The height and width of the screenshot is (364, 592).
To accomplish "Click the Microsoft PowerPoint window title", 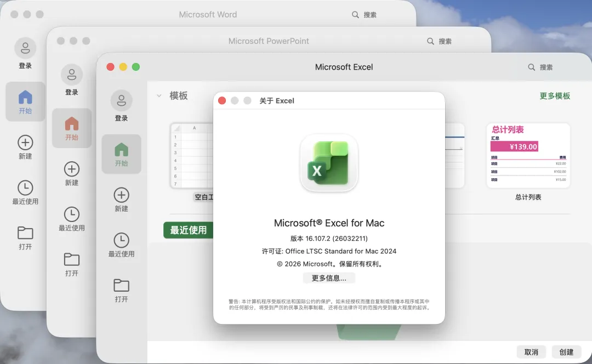I will pos(269,41).
